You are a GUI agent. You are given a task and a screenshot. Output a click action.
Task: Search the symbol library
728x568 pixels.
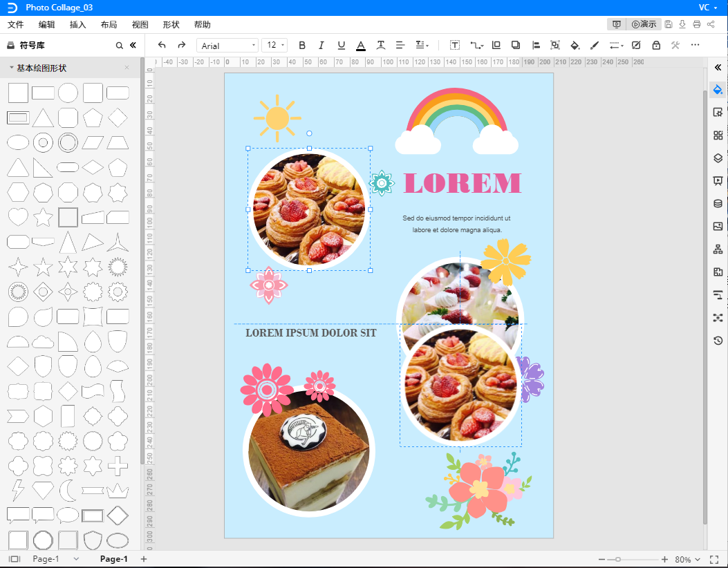pos(119,46)
